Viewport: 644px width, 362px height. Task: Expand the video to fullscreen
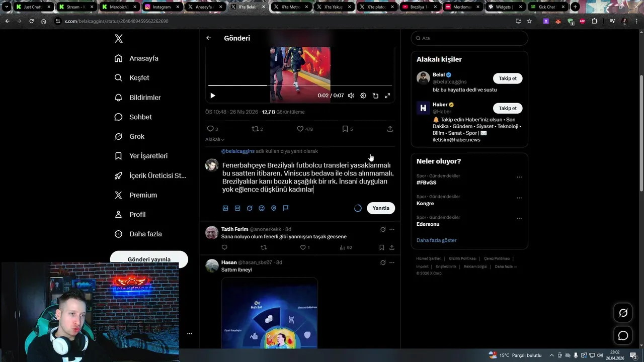point(387,96)
